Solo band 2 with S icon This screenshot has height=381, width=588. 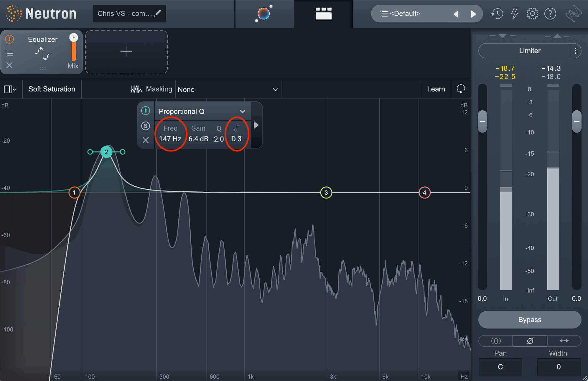pos(145,126)
